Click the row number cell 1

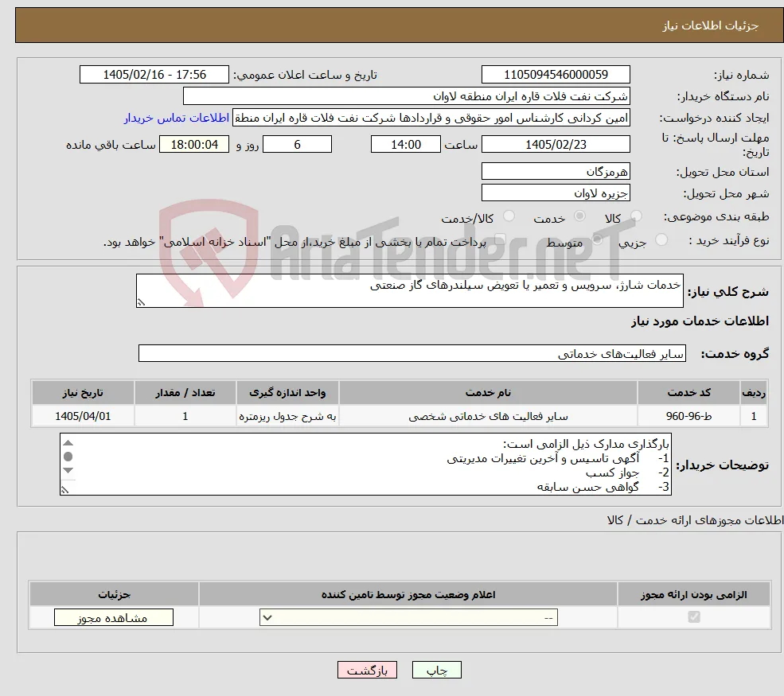754,416
